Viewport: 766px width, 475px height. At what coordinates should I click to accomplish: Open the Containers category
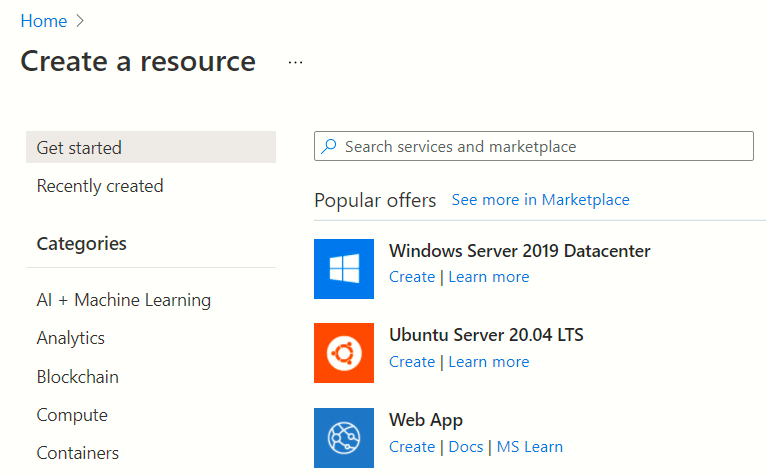click(x=78, y=453)
